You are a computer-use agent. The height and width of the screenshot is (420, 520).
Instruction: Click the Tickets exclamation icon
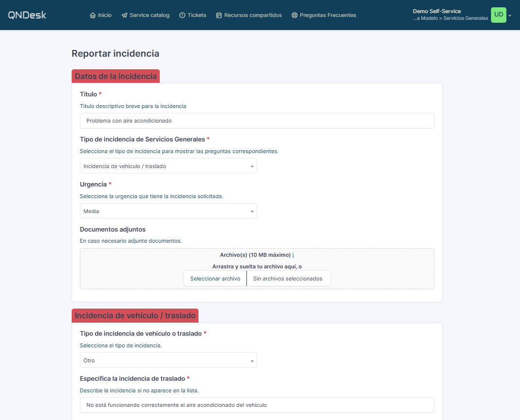click(x=182, y=16)
